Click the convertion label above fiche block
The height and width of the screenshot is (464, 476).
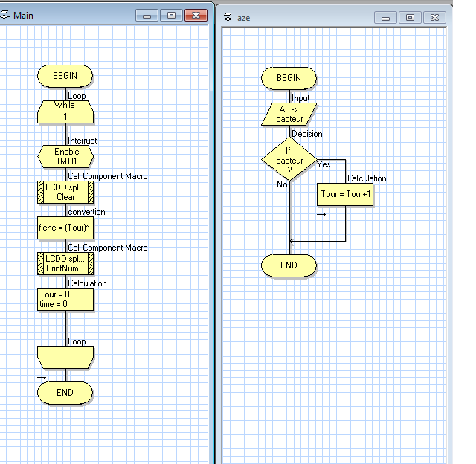point(86,212)
